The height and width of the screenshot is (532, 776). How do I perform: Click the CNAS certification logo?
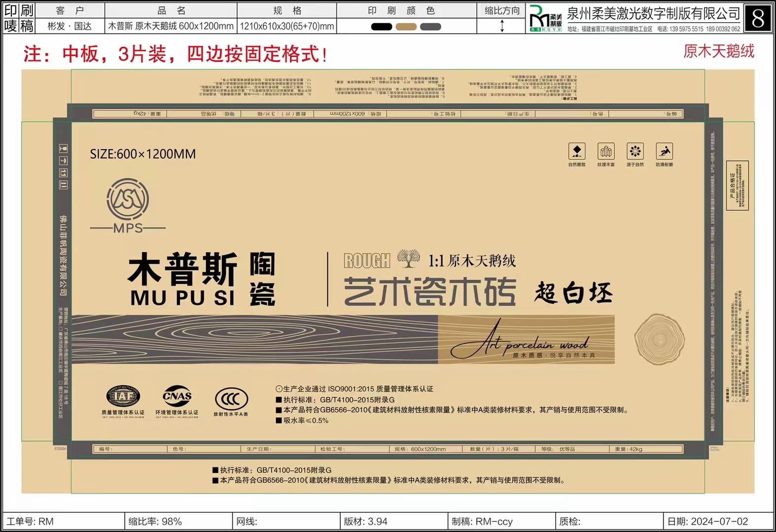(177, 396)
